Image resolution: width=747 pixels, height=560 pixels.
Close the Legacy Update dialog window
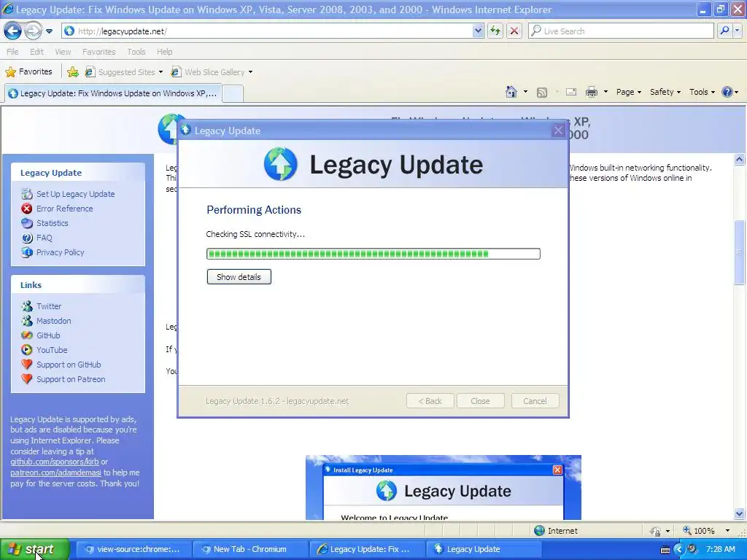(x=558, y=130)
